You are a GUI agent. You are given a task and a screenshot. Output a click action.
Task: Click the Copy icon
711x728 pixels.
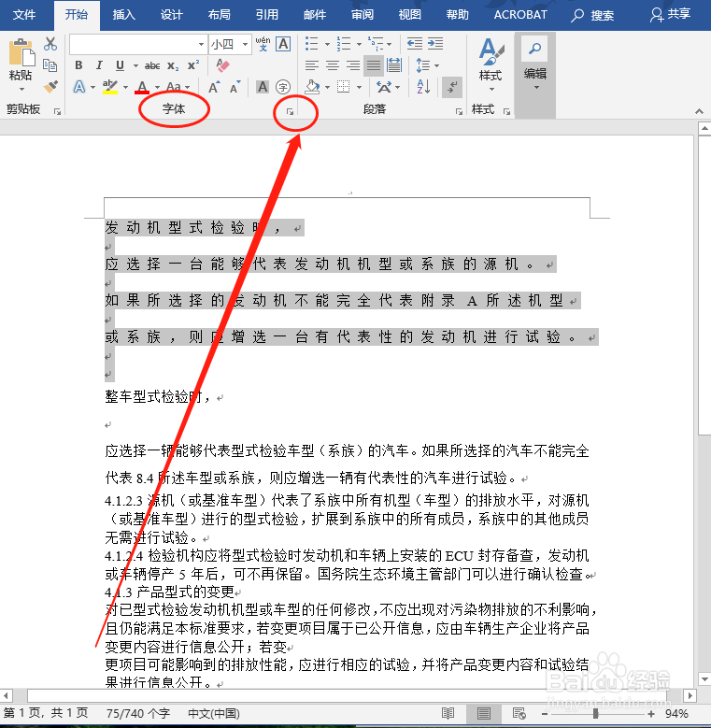coord(50,65)
